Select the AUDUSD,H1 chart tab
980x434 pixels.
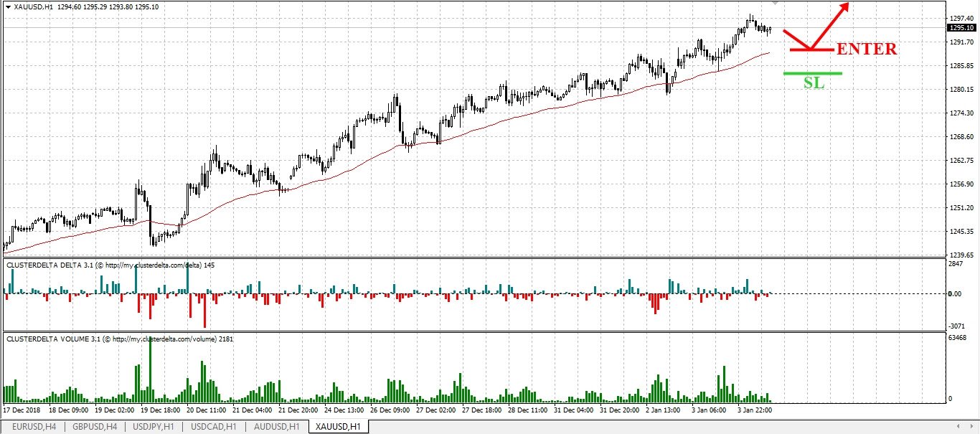click(277, 427)
